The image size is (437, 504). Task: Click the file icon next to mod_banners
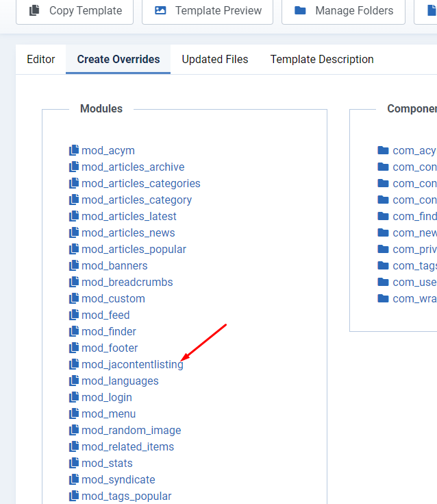point(74,265)
